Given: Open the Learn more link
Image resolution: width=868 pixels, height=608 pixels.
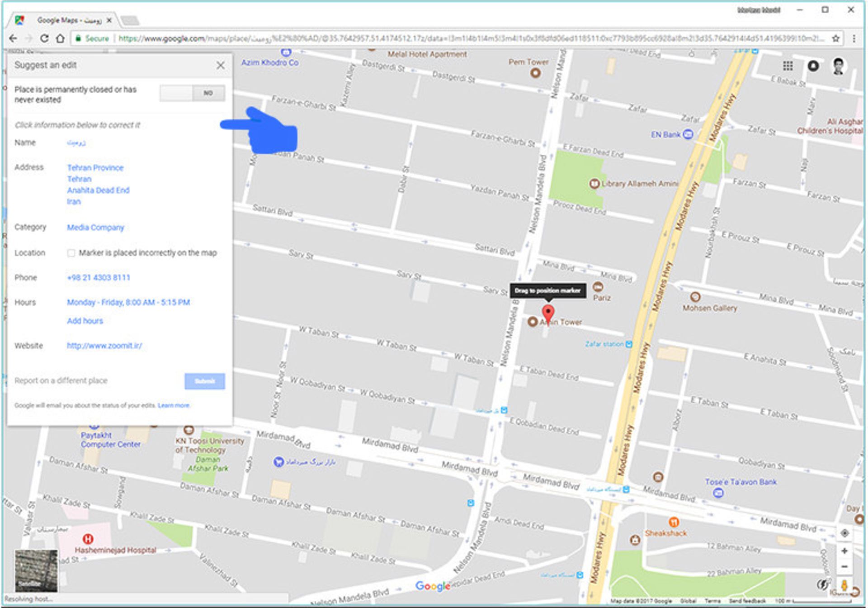Looking at the screenshot, I should [x=174, y=405].
